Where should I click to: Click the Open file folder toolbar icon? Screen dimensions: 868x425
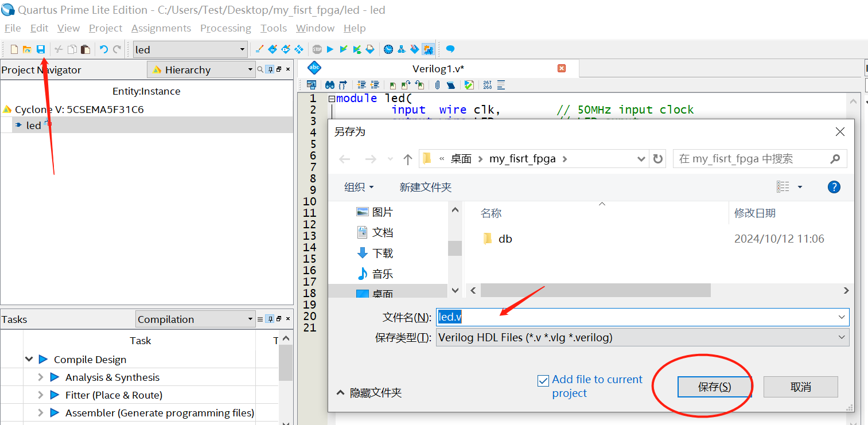point(27,49)
